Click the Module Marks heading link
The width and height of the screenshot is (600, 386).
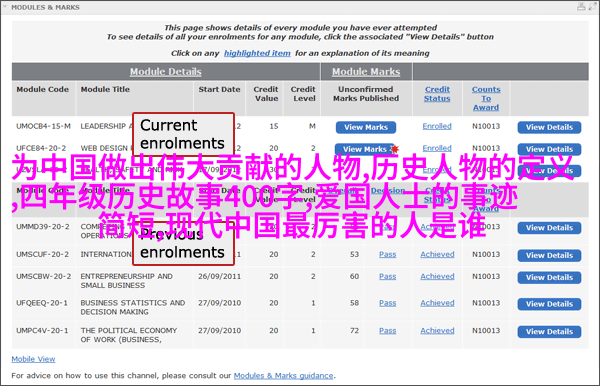tap(366, 72)
